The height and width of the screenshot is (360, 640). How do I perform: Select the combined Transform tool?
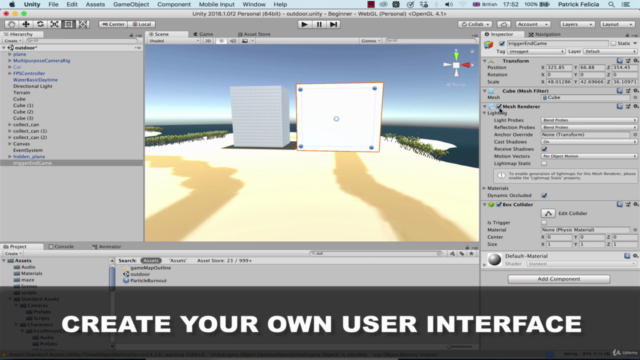point(83,24)
